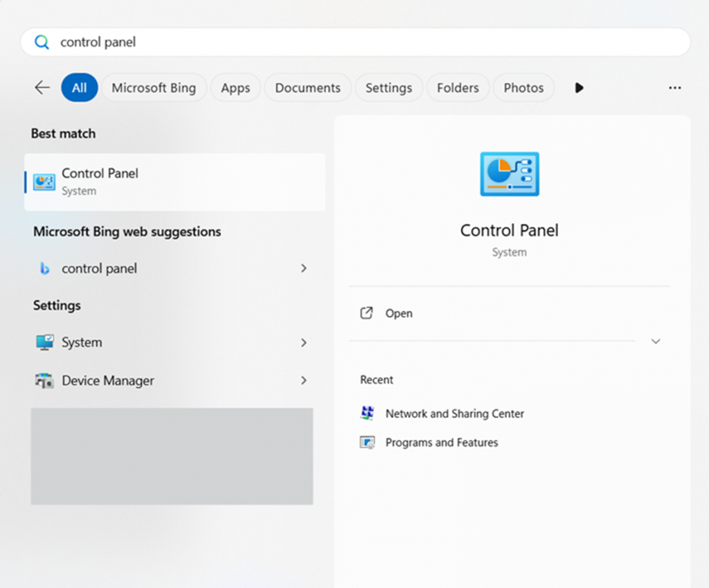Switch to the Settings filter tab
Image resolution: width=709 pixels, height=588 pixels.
click(389, 87)
